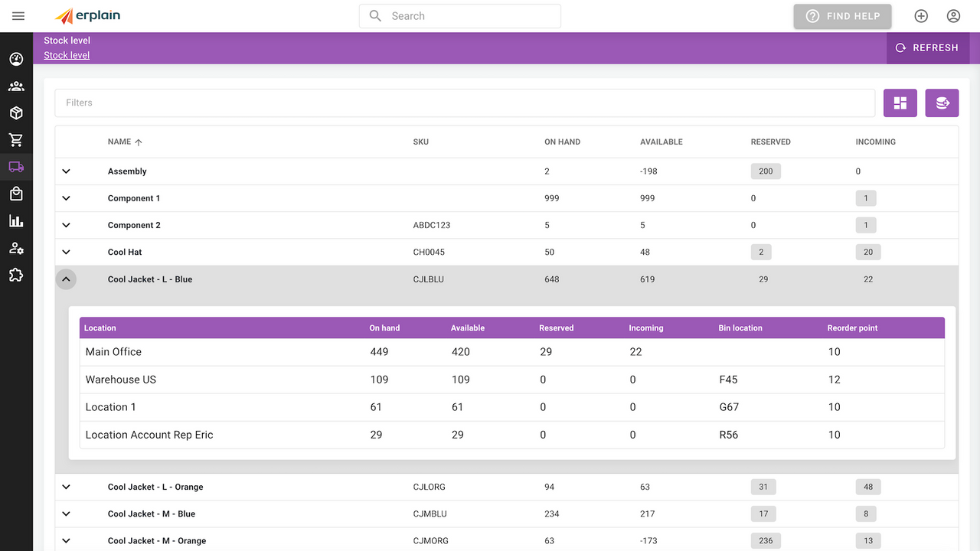The width and height of the screenshot is (980, 551).
Task: Open the dashboard gauge icon in sidebar
Action: [x=16, y=60]
